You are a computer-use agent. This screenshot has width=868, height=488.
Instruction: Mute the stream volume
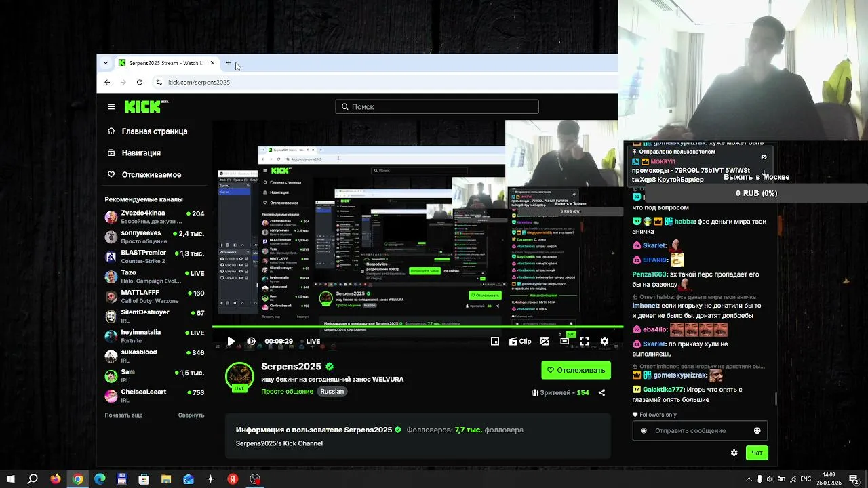point(251,342)
